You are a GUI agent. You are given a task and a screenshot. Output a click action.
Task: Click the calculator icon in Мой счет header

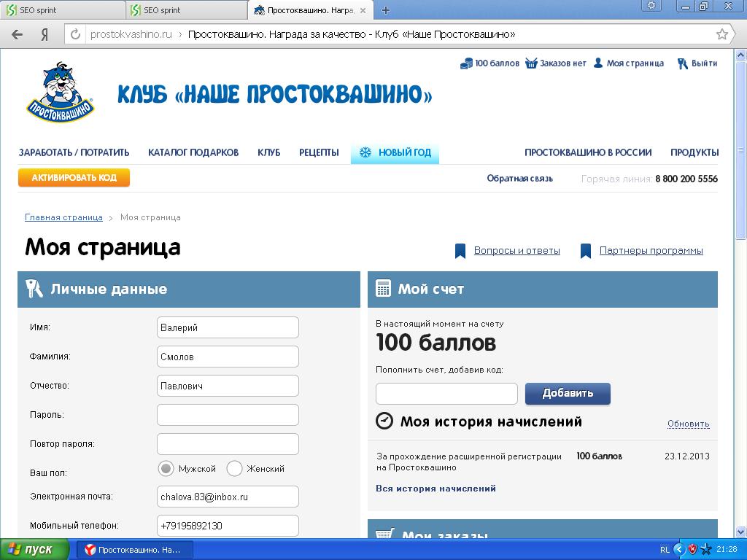pyautogui.click(x=383, y=289)
